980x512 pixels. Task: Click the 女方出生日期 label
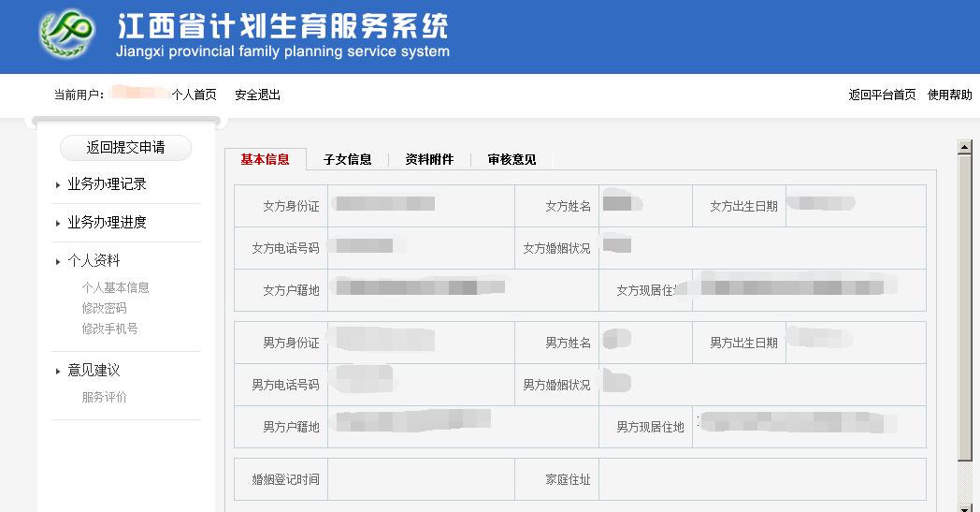coord(743,207)
